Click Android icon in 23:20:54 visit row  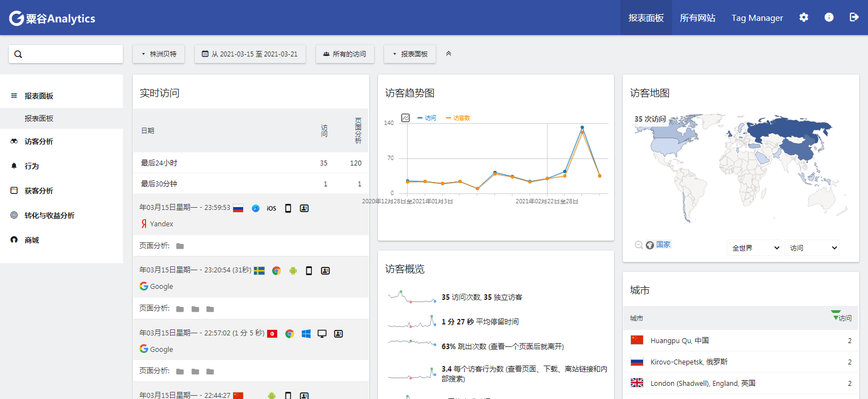tap(293, 271)
